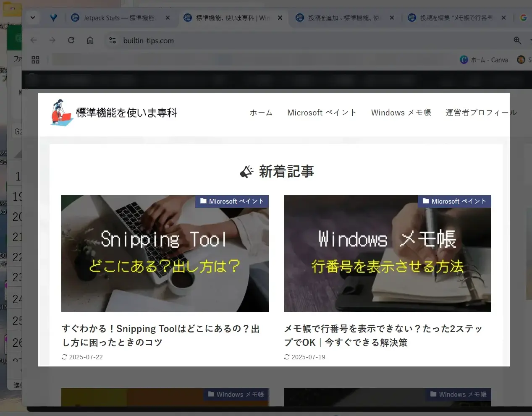Click the 新着記事 heading text
The width and height of the screenshot is (532, 416).
click(x=286, y=171)
